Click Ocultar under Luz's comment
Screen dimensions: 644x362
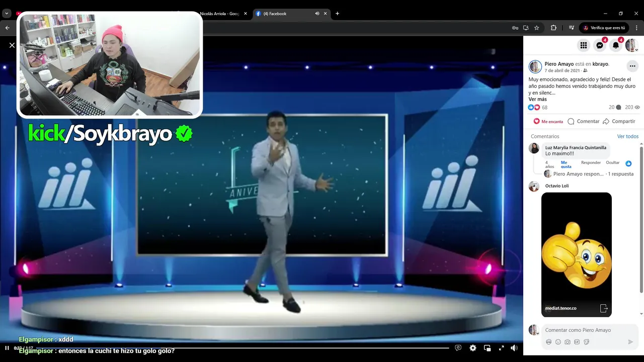click(x=613, y=162)
